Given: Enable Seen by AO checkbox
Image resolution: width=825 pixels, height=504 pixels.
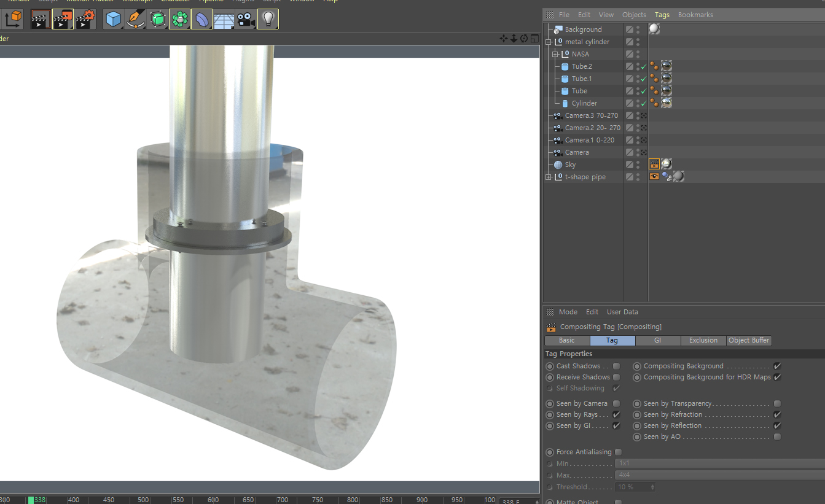Looking at the screenshot, I should point(777,436).
